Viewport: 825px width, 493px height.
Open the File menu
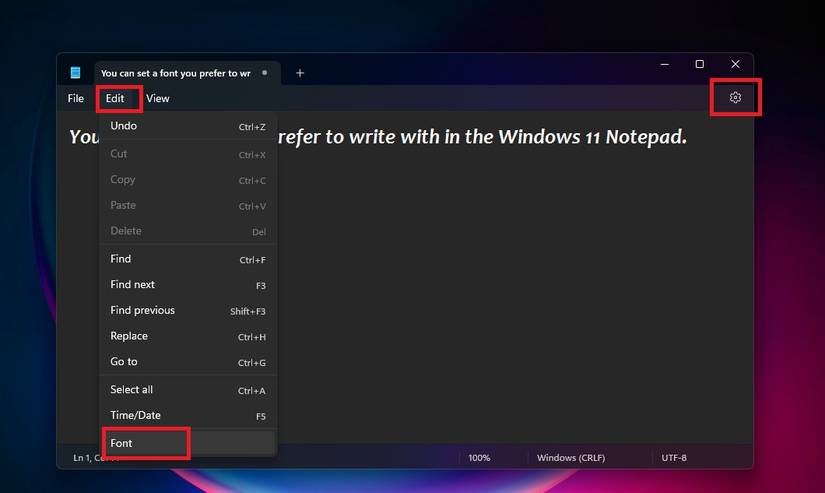(x=76, y=98)
